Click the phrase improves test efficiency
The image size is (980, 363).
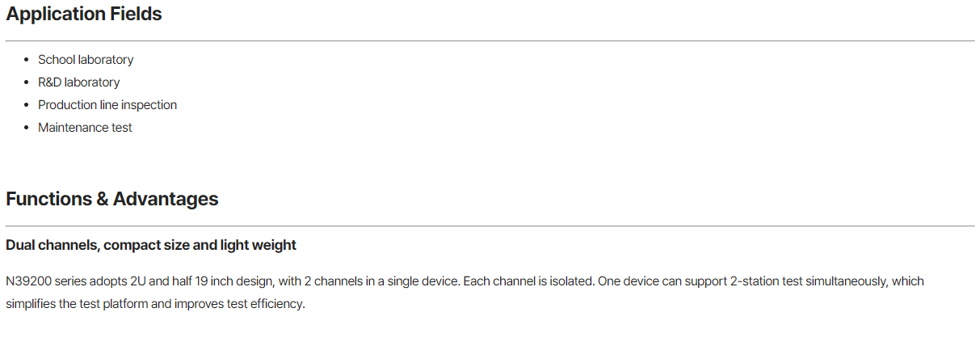238,305
